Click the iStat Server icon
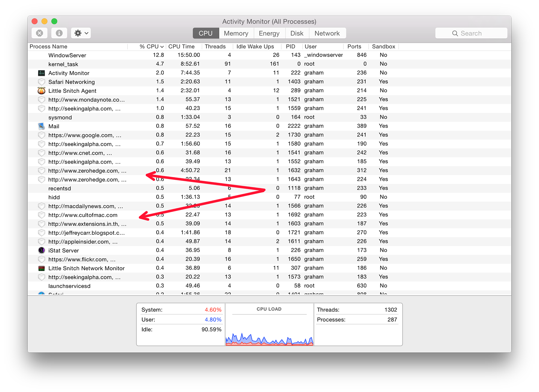The image size is (539, 392). point(41,250)
